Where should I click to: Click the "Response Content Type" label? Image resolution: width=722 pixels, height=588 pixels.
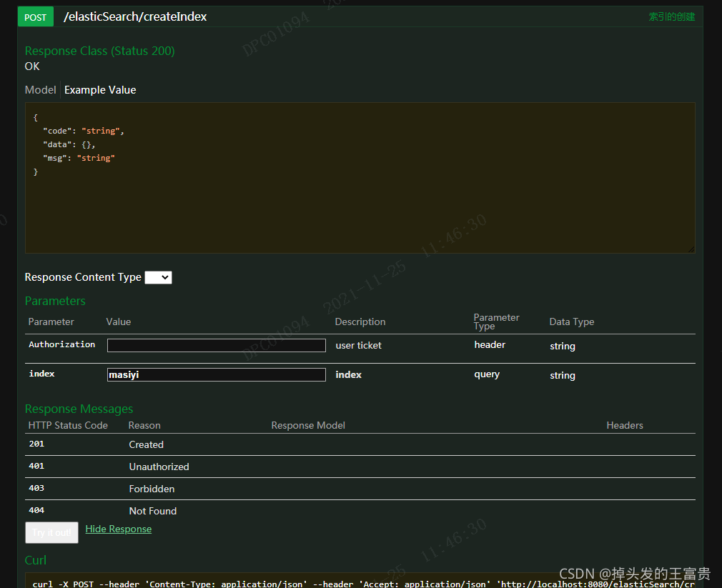83,277
